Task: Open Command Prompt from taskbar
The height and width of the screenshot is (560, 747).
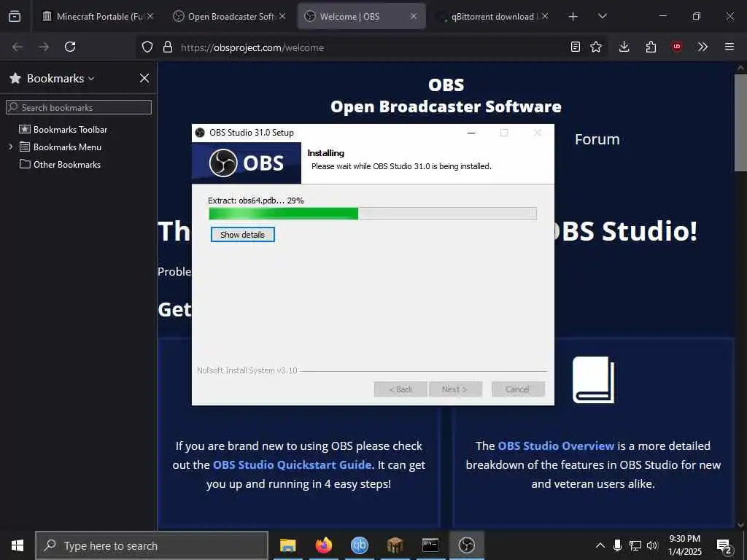Action: pos(430,545)
